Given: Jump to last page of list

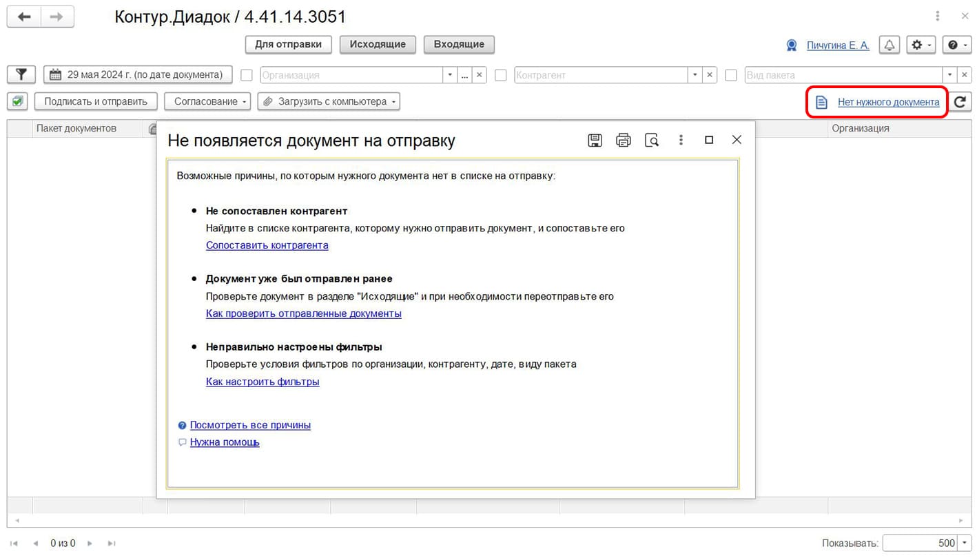Looking at the screenshot, I should pos(112,543).
